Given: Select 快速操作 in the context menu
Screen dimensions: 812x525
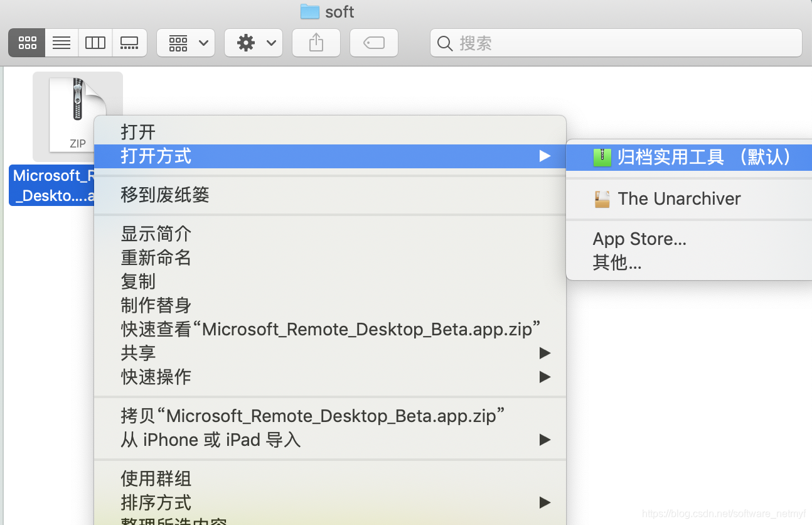Looking at the screenshot, I should pos(330,377).
